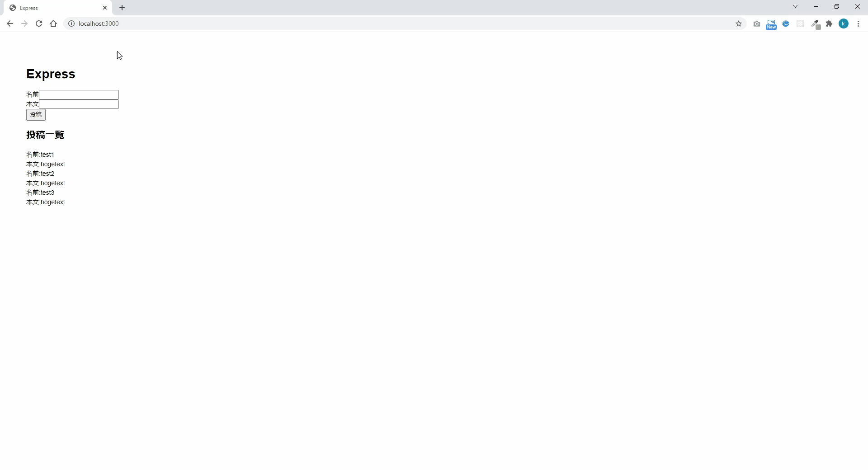Open the Extensions puzzle piece menu
Image resolution: width=868 pixels, height=470 pixels.
(x=829, y=23)
